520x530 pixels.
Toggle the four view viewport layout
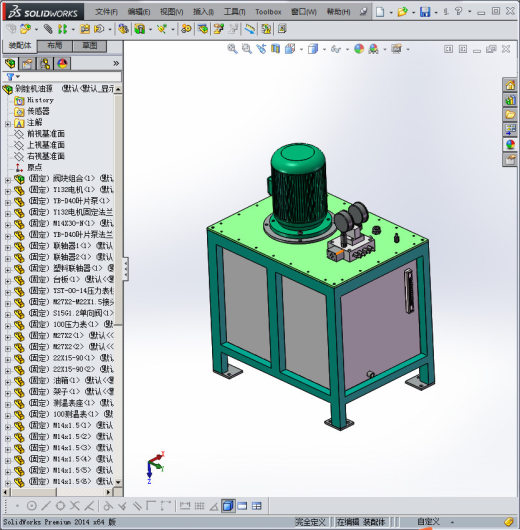click(257, 506)
